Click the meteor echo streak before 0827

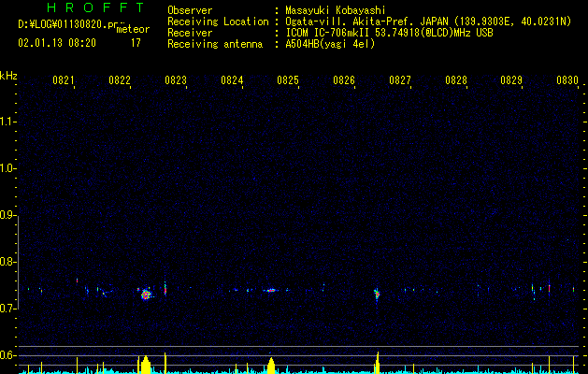[x=377, y=295]
